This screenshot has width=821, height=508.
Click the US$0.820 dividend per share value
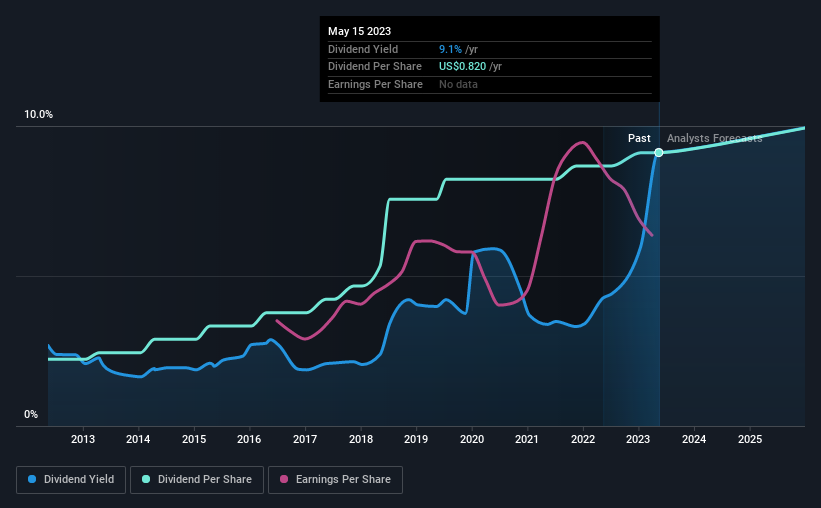point(462,67)
